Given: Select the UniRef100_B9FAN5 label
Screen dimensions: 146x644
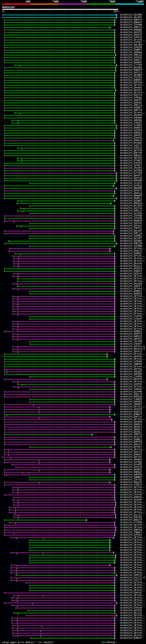Looking at the screenshot, I should [x=131, y=180].
